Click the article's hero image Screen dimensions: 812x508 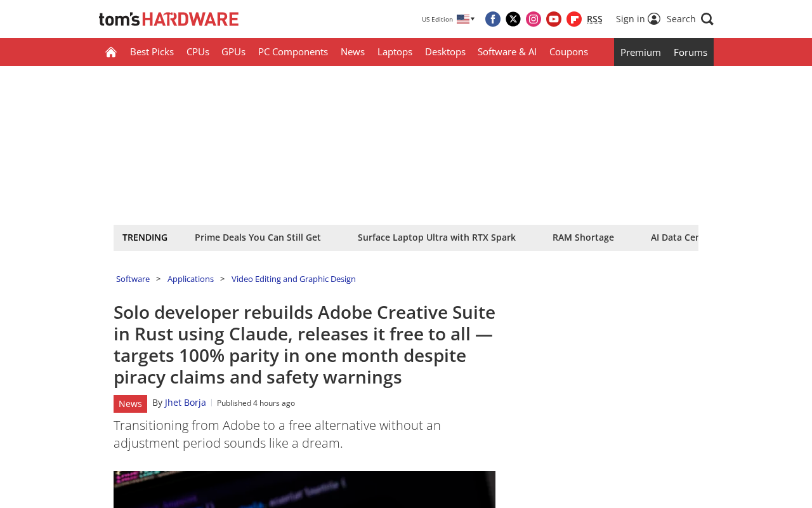[x=304, y=490]
